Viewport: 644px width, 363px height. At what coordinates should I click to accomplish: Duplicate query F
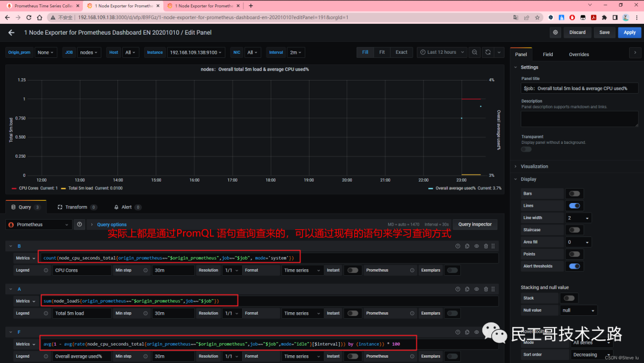tap(467, 332)
